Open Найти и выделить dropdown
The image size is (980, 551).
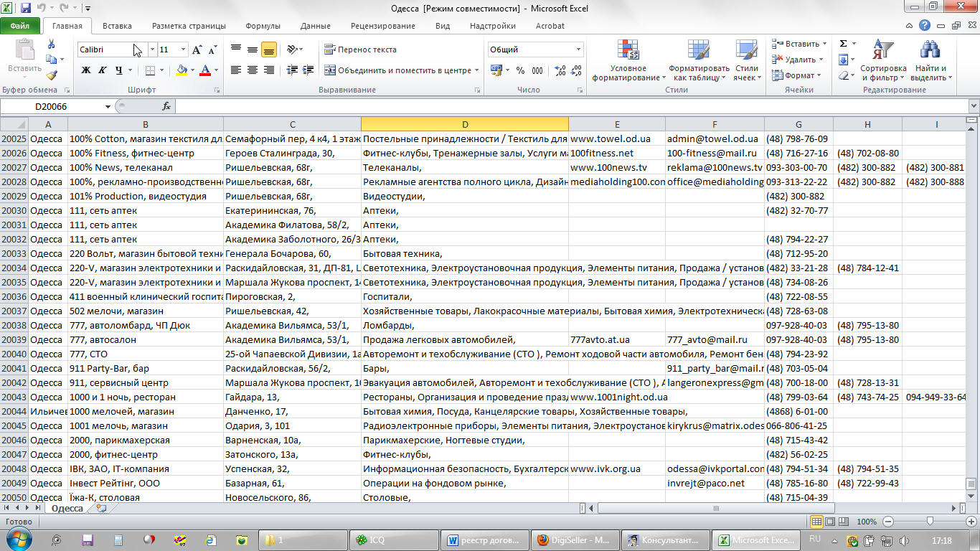pyautogui.click(x=931, y=60)
